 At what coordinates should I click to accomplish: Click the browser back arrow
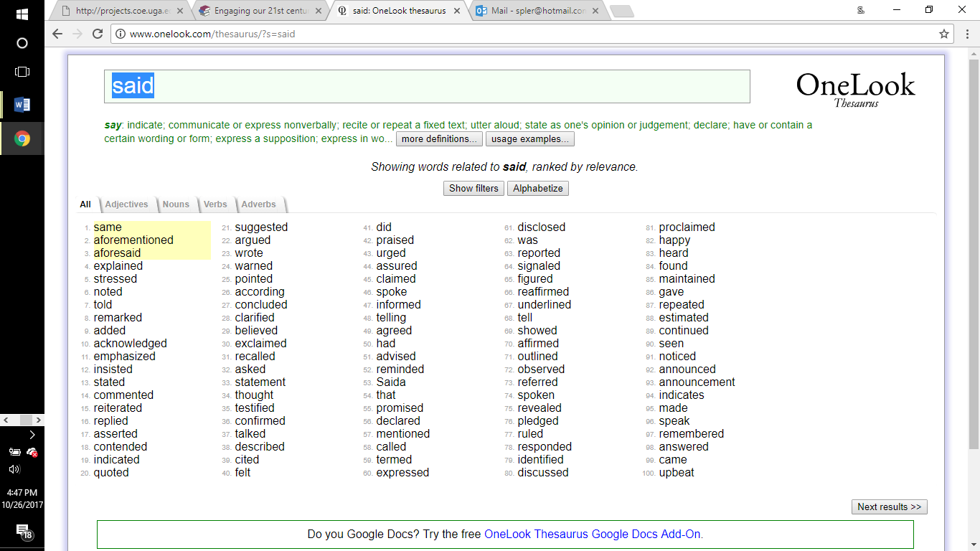pyautogui.click(x=58, y=34)
